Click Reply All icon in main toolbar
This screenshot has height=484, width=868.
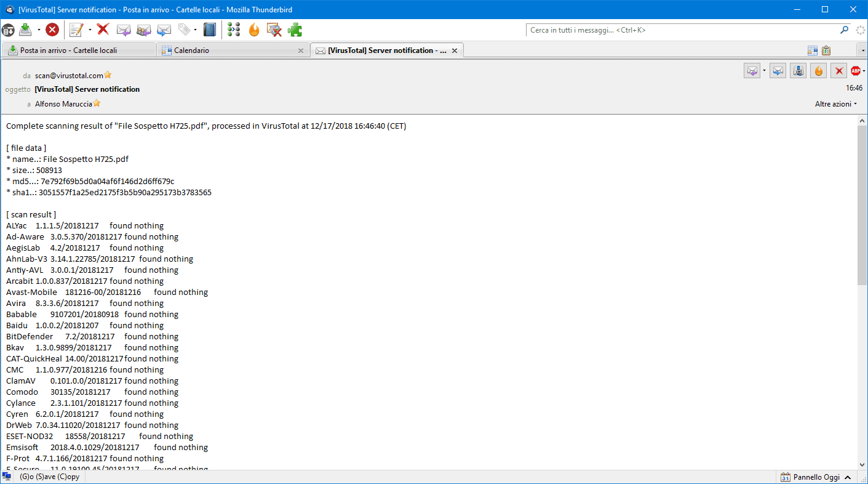click(x=144, y=30)
